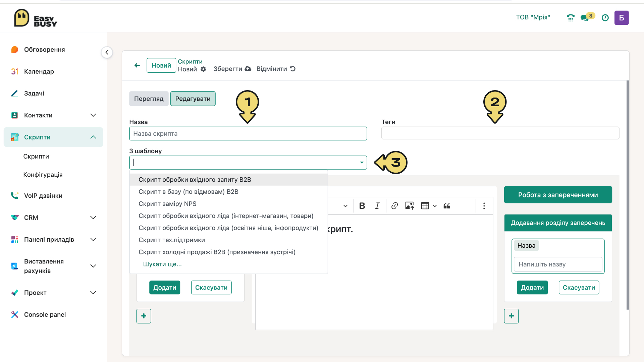This screenshot has width=644, height=362.
Task: Toggle italic formatting in editor toolbar
Action: pyautogui.click(x=377, y=206)
